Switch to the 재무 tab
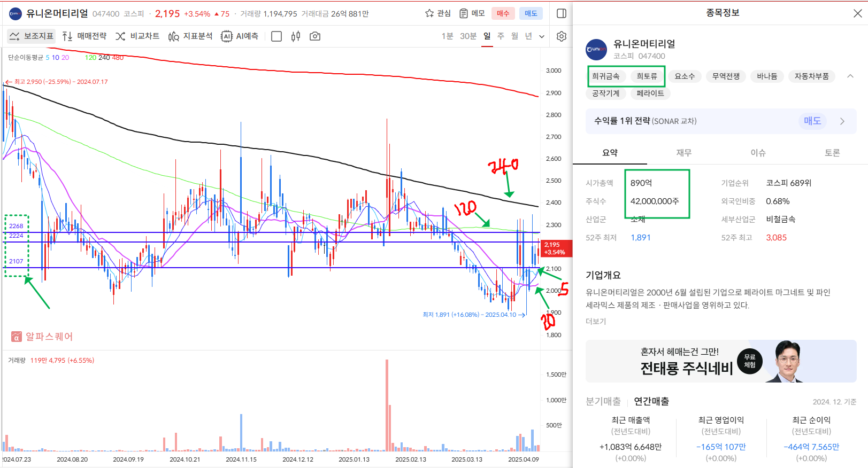The image size is (868, 468). [684, 153]
